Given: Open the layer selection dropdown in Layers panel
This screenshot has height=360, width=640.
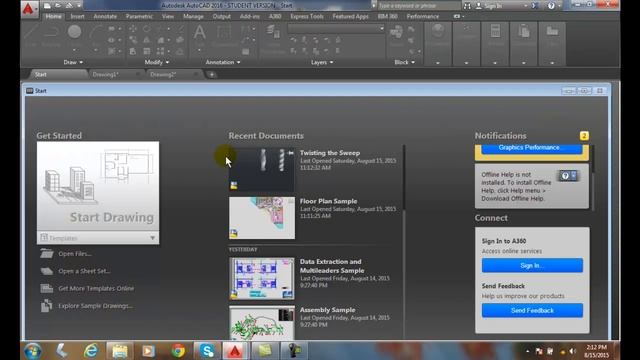Looking at the screenshot, I should (x=336, y=29).
